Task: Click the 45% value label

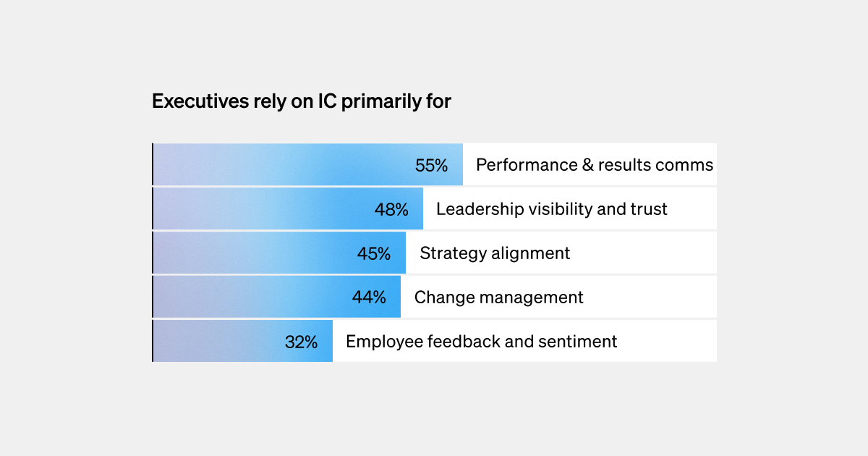Action: tap(374, 253)
